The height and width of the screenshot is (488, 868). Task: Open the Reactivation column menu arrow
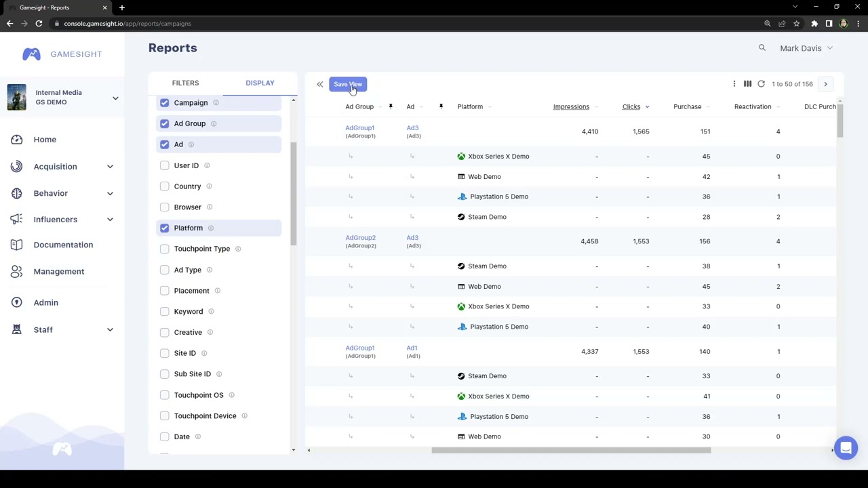tap(778, 107)
